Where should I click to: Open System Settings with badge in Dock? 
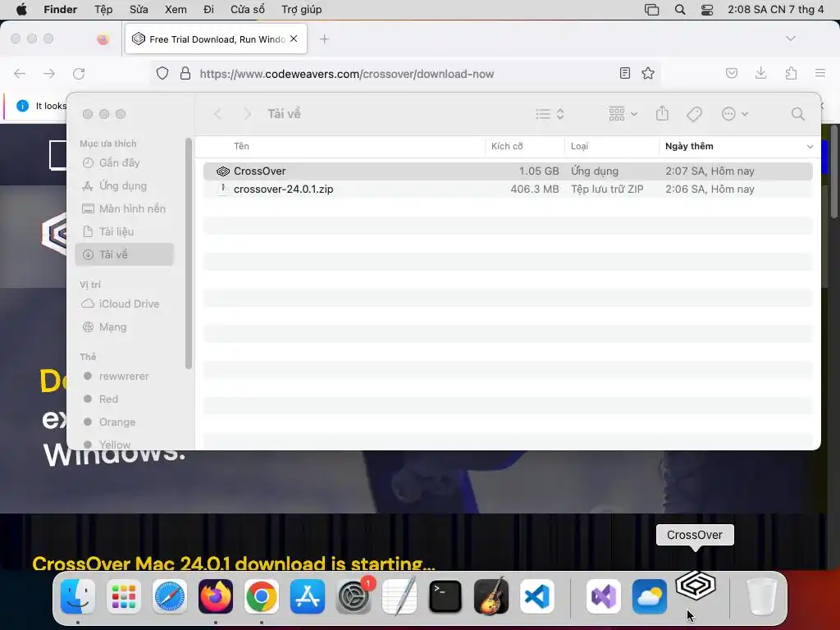coord(354,596)
